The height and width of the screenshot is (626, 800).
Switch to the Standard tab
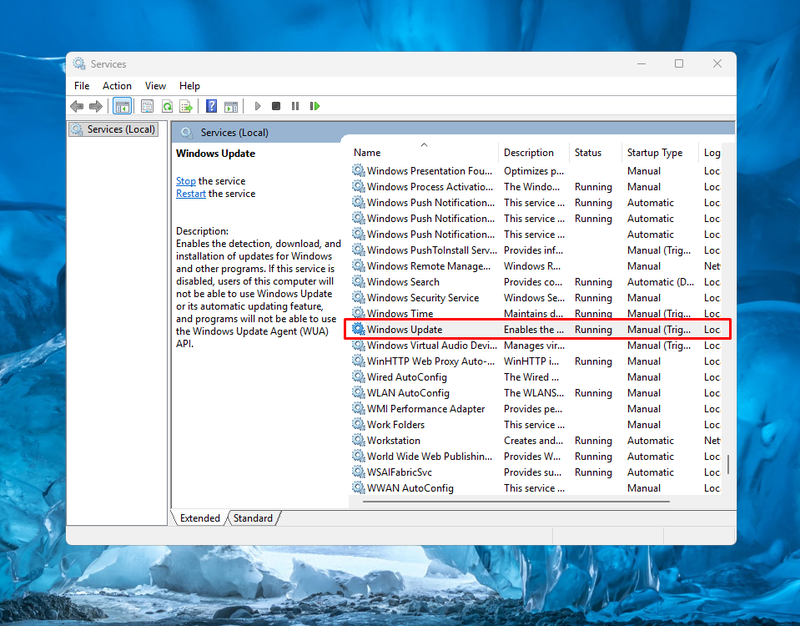pos(253,518)
